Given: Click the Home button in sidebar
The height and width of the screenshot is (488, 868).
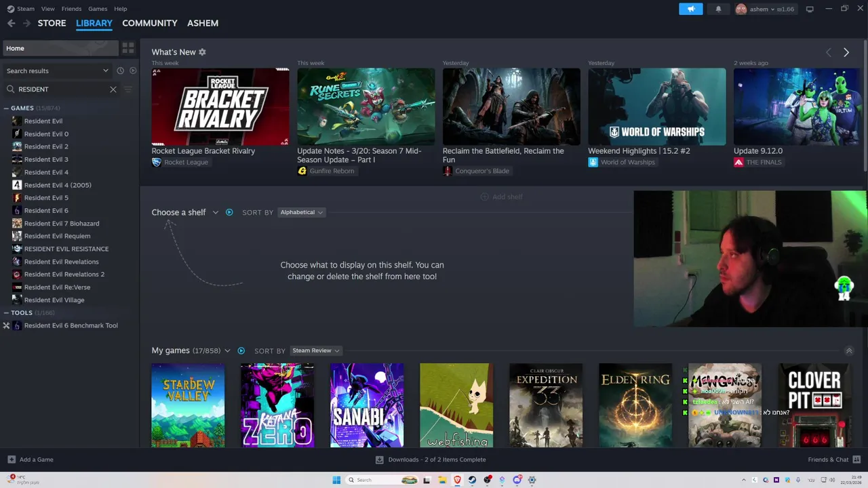Looking at the screenshot, I should (60, 48).
